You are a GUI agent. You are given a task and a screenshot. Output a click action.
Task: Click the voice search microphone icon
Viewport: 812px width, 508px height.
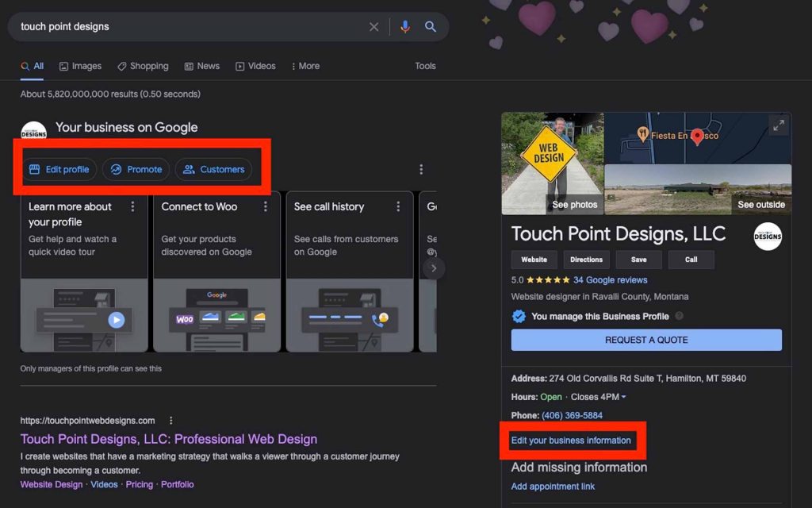(x=405, y=27)
